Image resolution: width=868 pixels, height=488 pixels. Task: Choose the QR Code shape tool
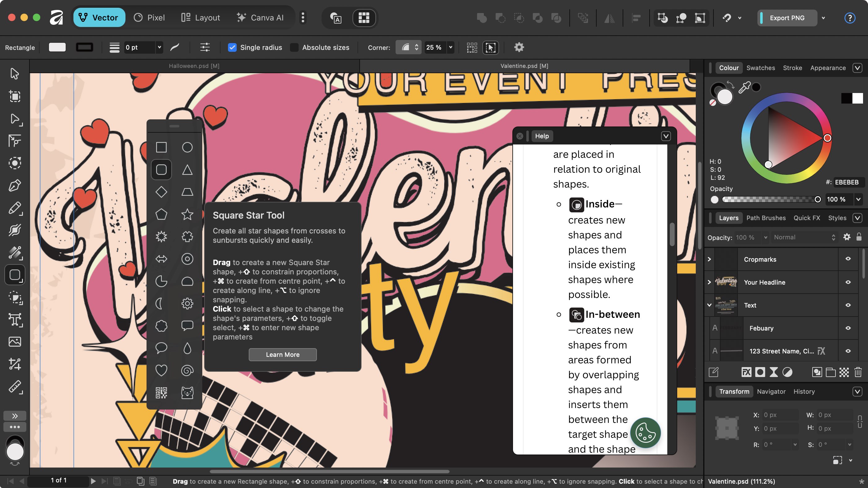161,393
